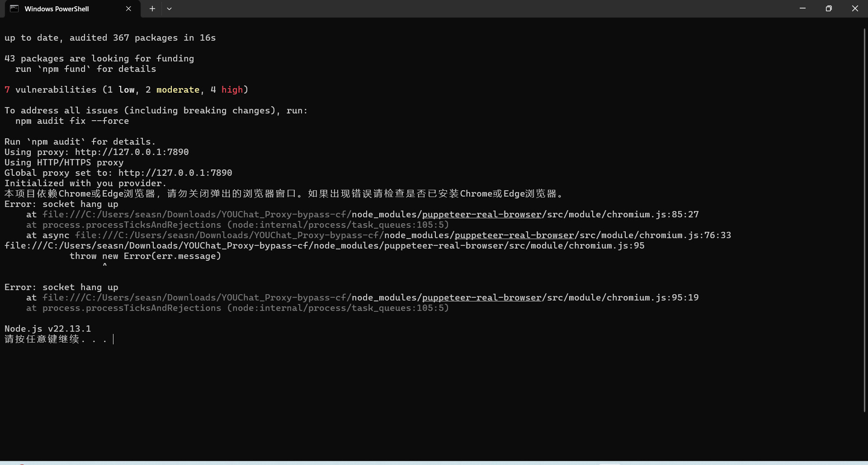Click the PowerShell icon in the tab
The width and height of the screenshot is (868, 465).
point(14,9)
